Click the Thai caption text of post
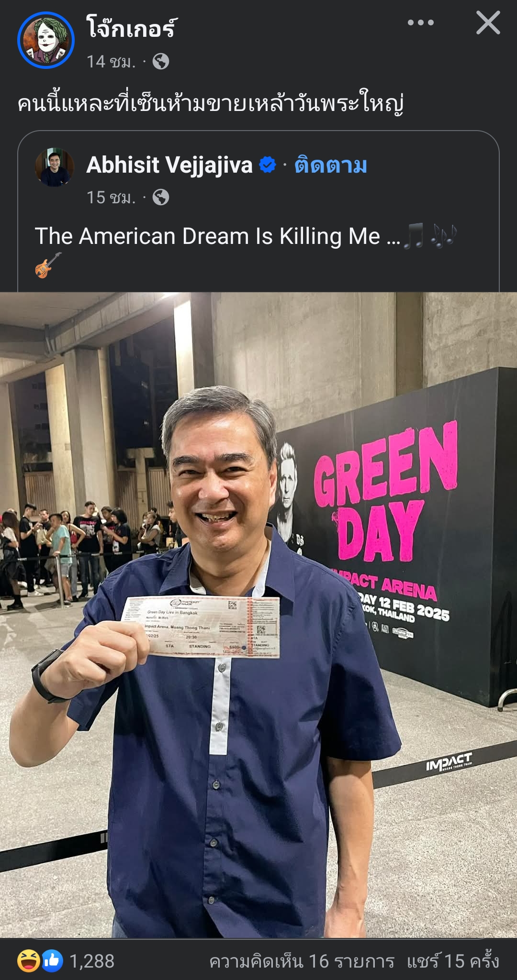Viewport: 517px width, 980px height. 211,104
